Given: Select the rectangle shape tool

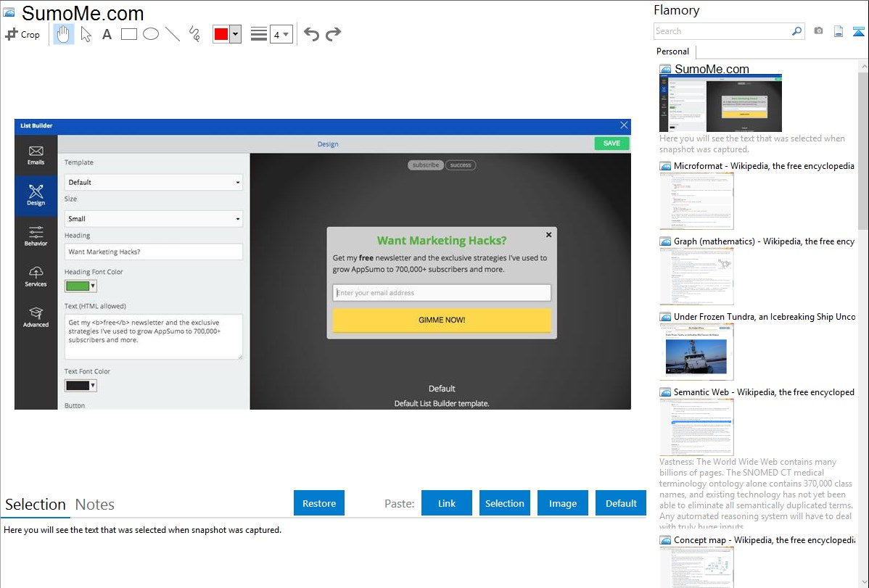Looking at the screenshot, I should [129, 34].
